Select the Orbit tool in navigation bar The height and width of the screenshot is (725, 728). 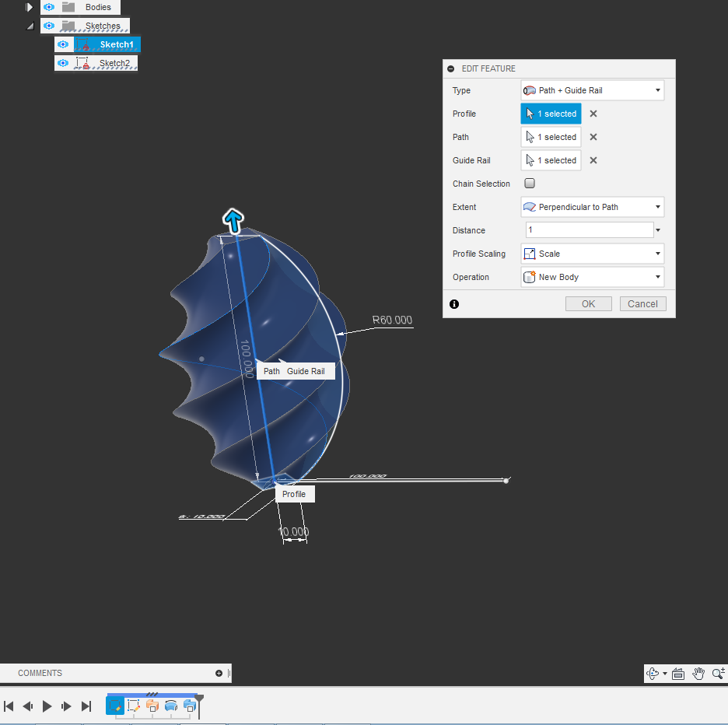652,674
